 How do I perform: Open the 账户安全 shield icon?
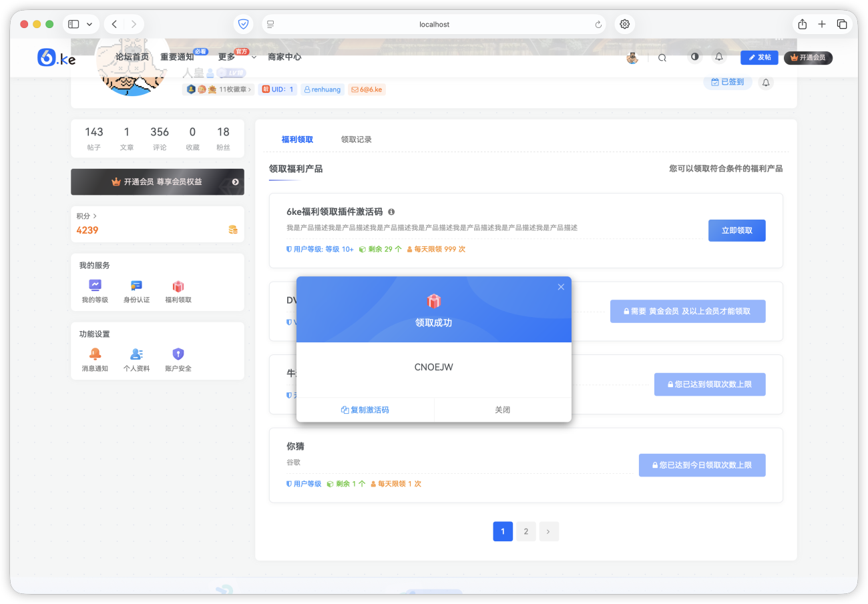[178, 354]
